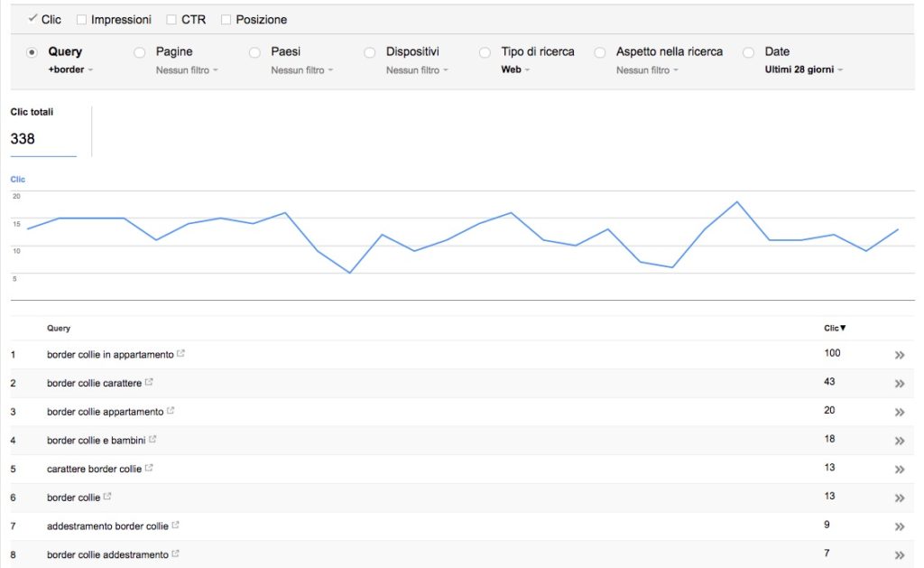Viewport: 924px width, 568px height.
Task: Open Paesi 'Nessun filtro' dropdown
Action: click(302, 70)
